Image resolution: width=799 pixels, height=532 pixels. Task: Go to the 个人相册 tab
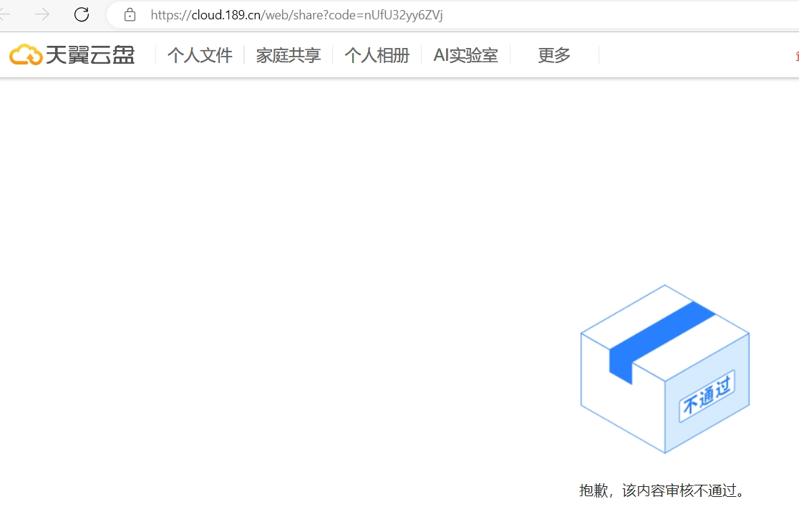(377, 55)
